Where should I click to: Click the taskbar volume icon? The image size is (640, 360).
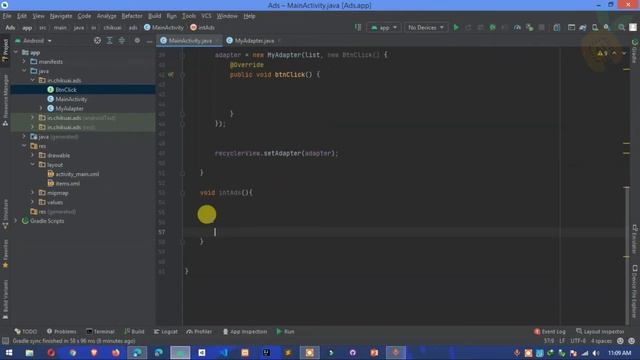(596, 353)
